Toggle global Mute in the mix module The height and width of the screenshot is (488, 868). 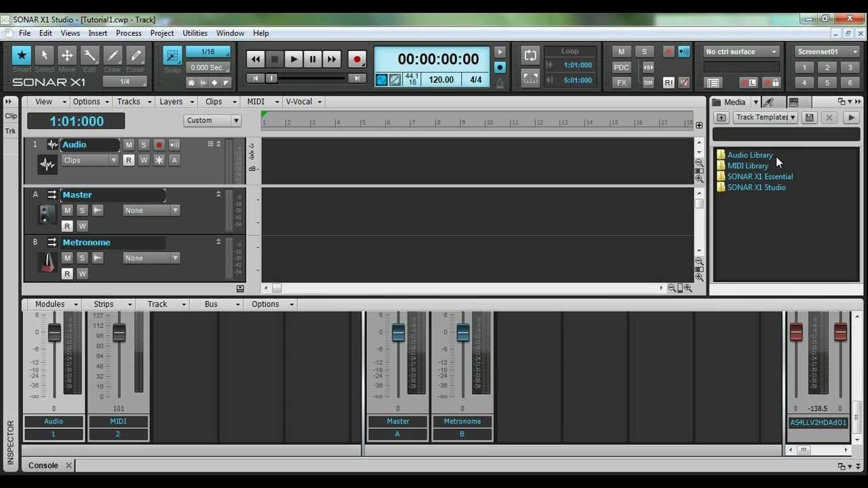click(x=621, y=52)
